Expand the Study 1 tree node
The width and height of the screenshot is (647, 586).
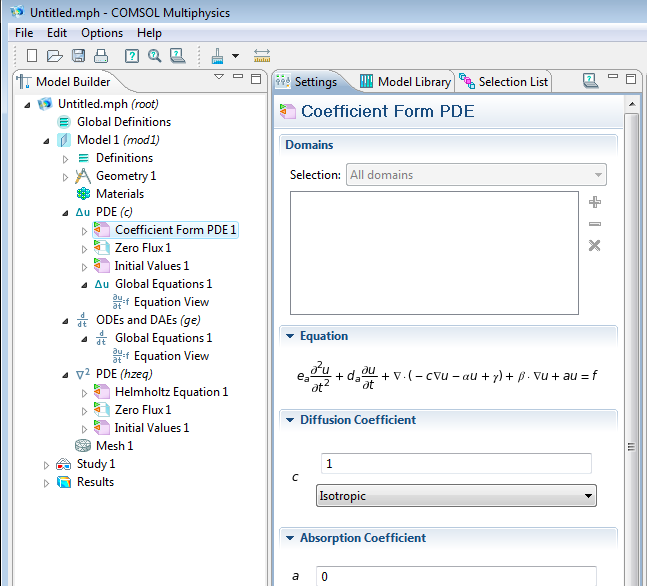tap(46, 464)
